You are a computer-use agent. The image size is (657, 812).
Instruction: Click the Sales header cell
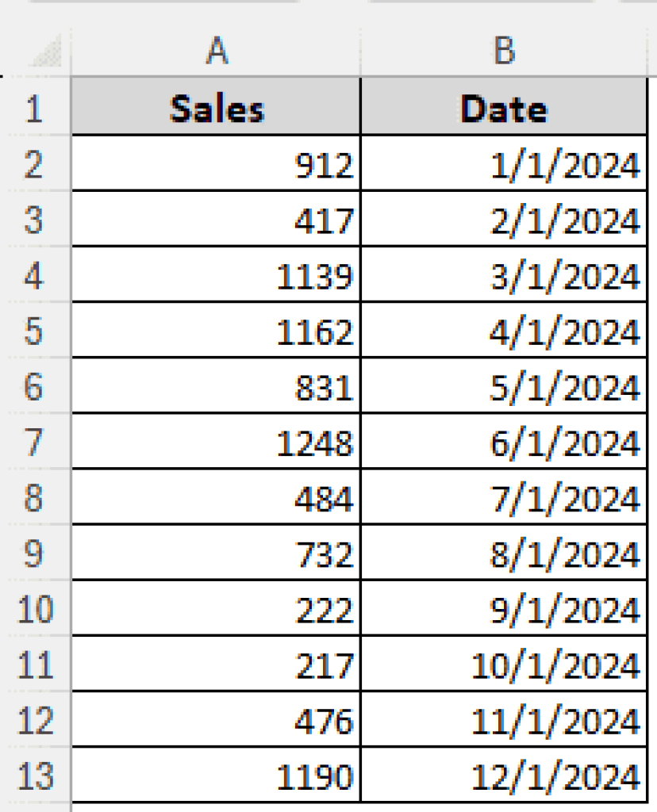[x=217, y=109]
